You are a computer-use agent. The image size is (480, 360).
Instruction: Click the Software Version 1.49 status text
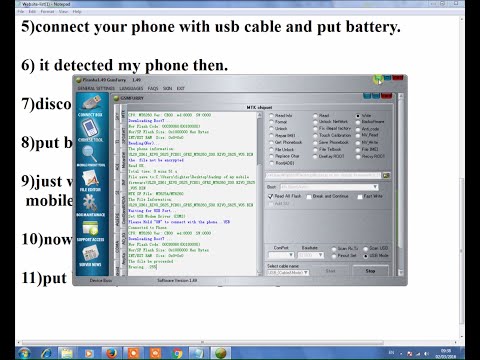tap(177, 281)
